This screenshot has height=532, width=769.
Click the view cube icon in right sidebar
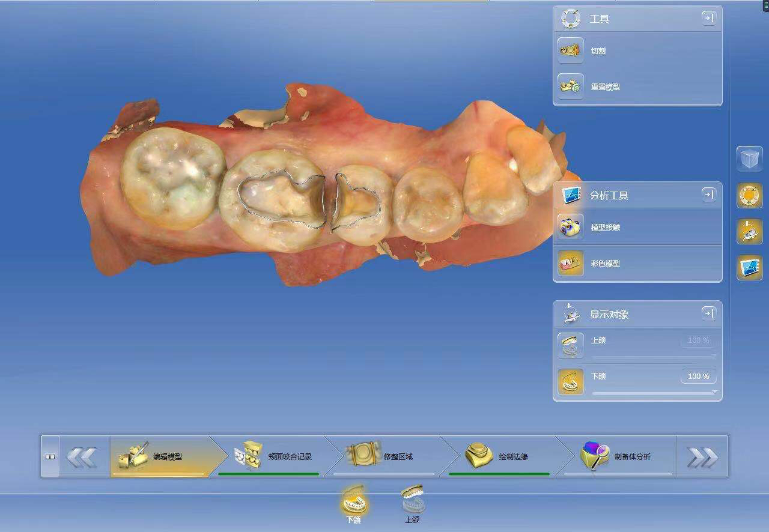pos(749,159)
